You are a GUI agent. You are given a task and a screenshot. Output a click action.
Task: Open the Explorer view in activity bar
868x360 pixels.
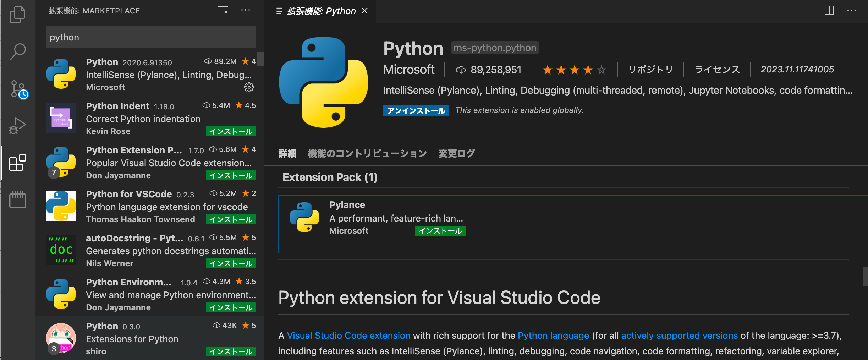pyautogui.click(x=17, y=15)
